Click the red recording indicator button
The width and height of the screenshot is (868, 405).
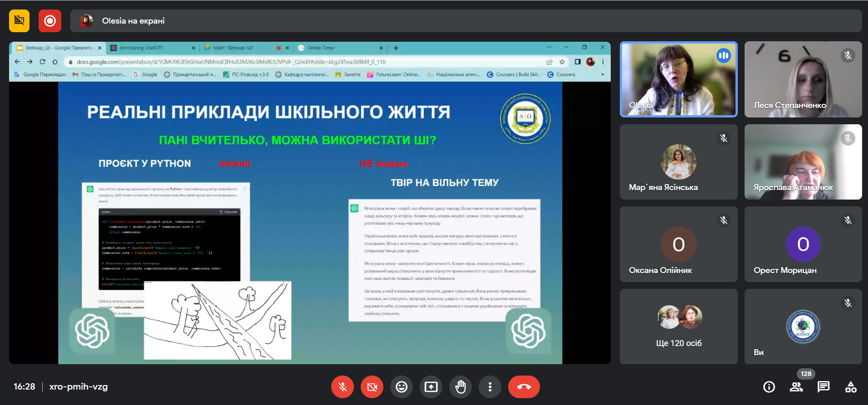[50, 21]
